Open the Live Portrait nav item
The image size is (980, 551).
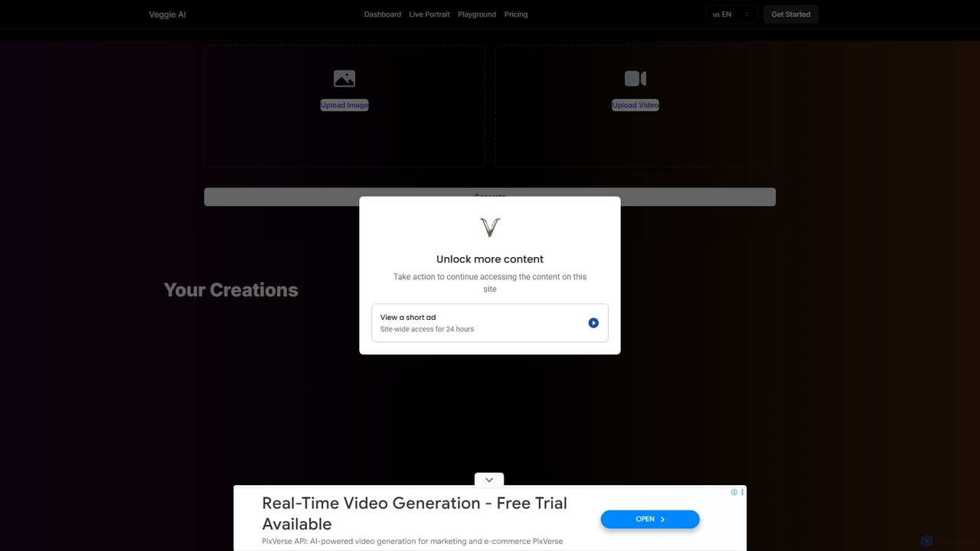pos(430,15)
